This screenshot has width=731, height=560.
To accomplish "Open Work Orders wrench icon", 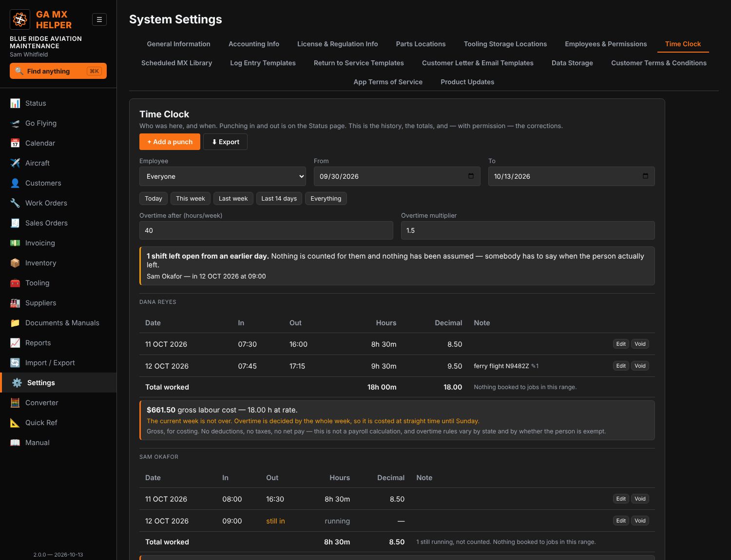I will point(15,203).
